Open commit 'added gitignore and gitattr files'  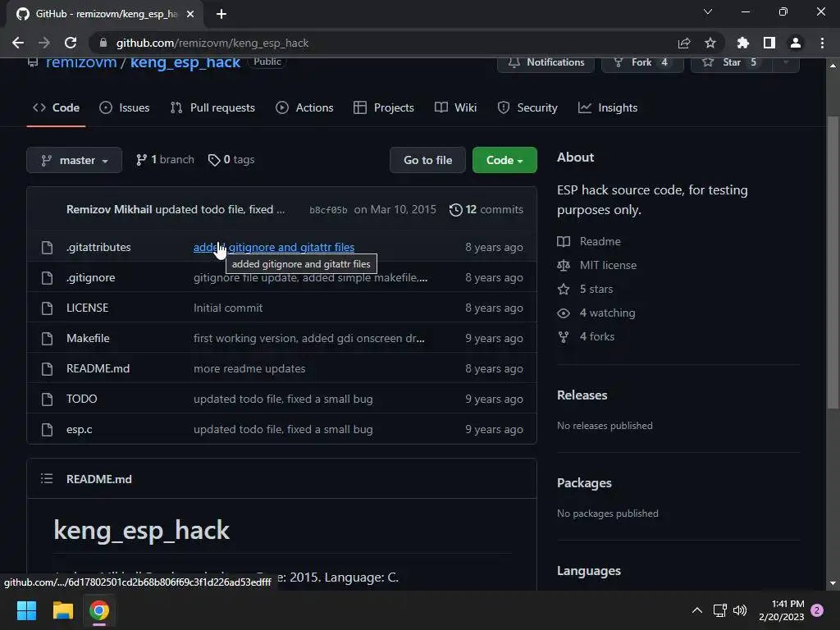(274, 247)
